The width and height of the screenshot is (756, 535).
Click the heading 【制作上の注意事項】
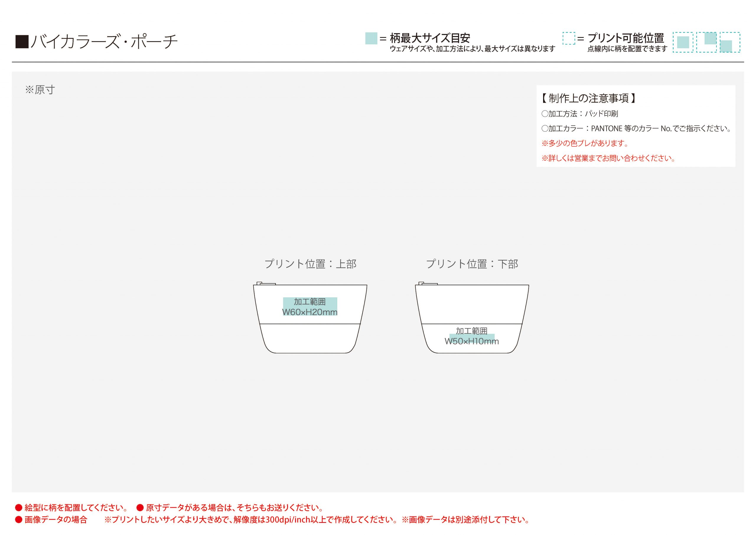(589, 98)
